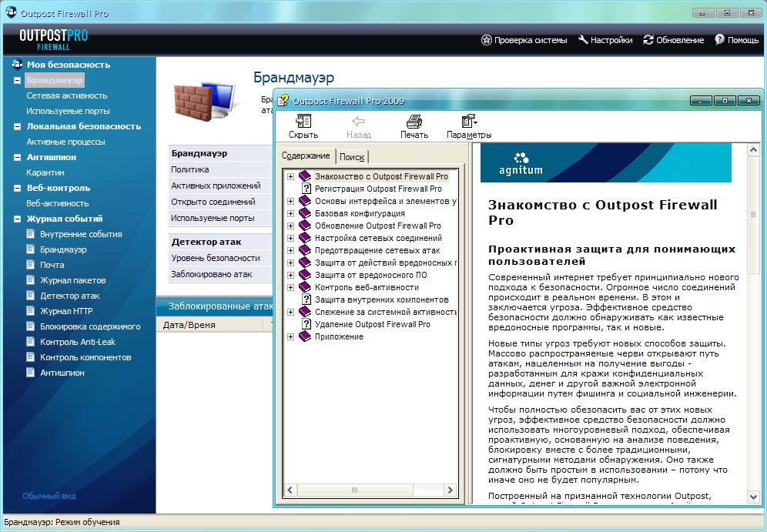767x532 pixels.
Task: Open the Параметры toolbar icon
Action: (x=469, y=122)
